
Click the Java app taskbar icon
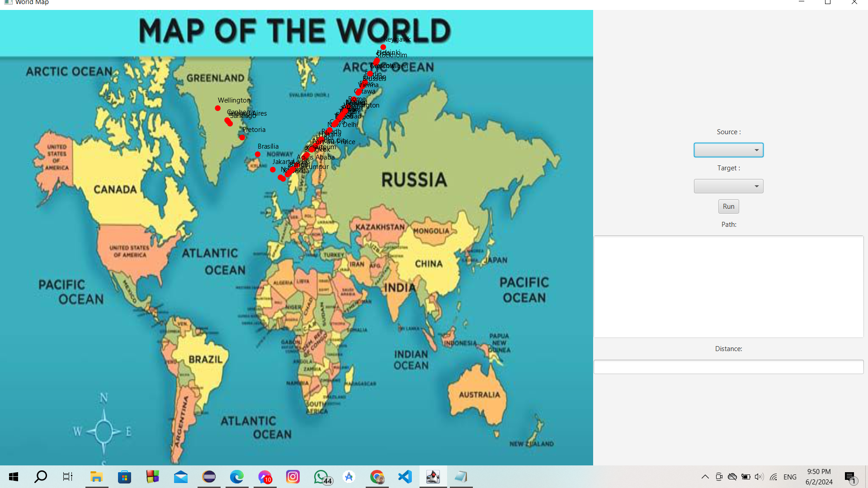tap(433, 477)
